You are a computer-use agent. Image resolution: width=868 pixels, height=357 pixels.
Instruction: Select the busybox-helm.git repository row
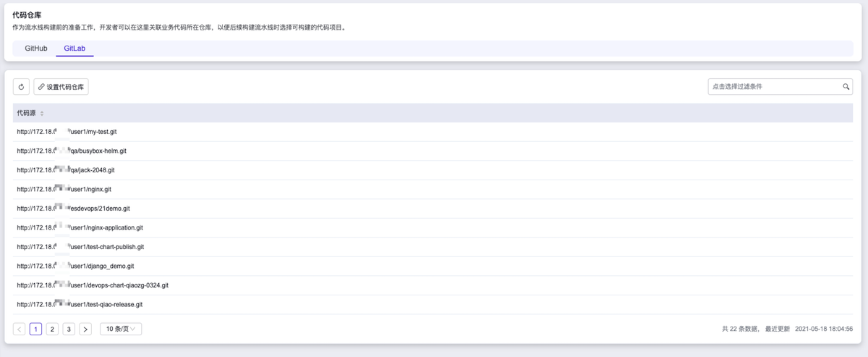pyautogui.click(x=72, y=151)
